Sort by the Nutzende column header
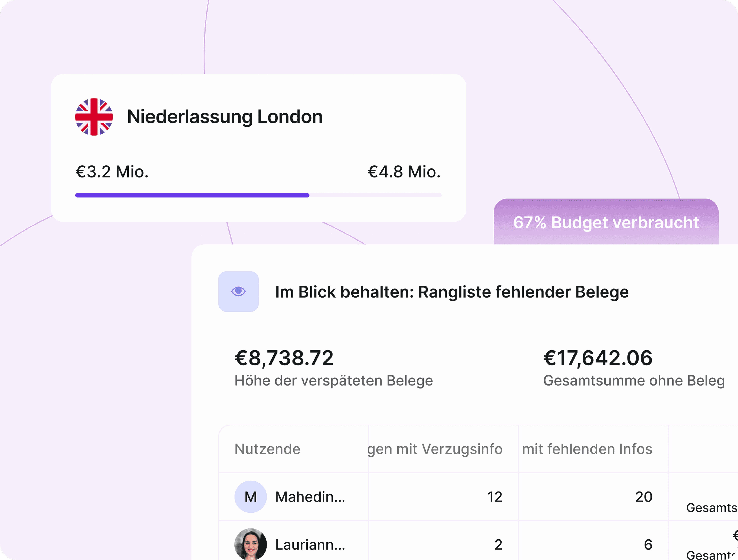Image resolution: width=738 pixels, height=560 pixels. point(268,449)
